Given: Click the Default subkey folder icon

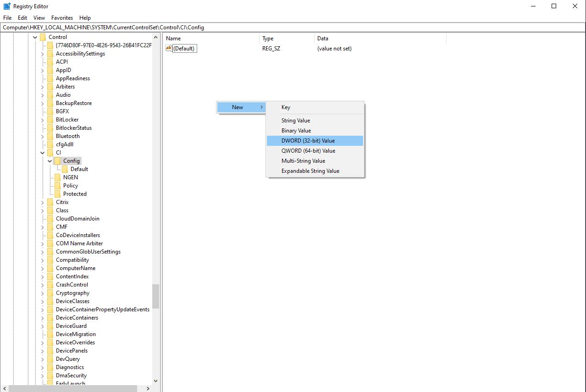Looking at the screenshot, I should (65, 169).
